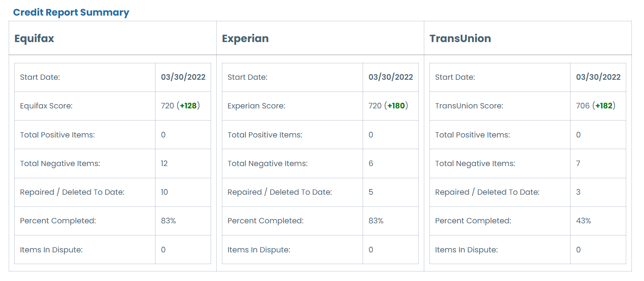Click TransUnion Items In Dispute value
The width and height of the screenshot is (644, 281).
[x=578, y=250]
